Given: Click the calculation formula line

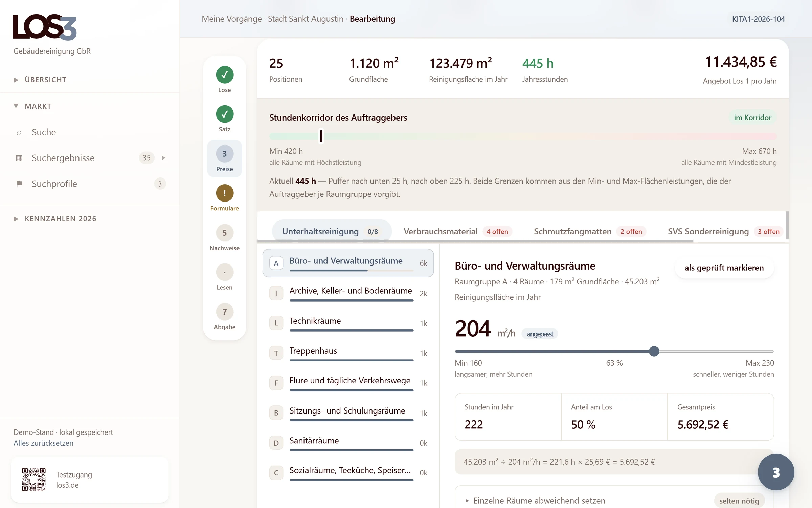Looking at the screenshot, I should 614,462.
